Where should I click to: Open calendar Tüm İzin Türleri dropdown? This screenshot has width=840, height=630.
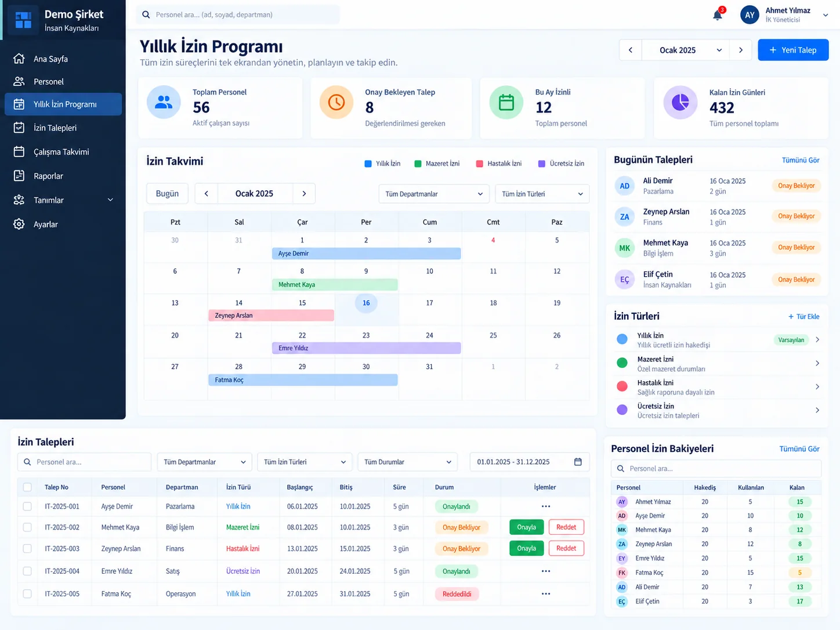(542, 194)
